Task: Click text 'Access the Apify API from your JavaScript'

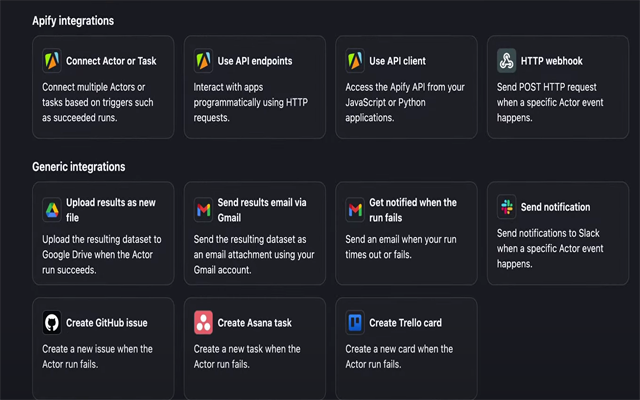Action: point(405,102)
